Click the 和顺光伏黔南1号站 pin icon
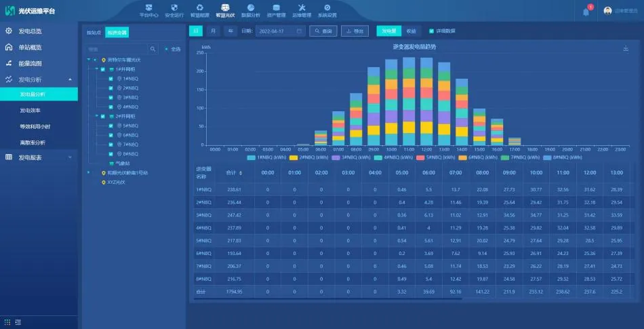Viewport: 644px width, 329px height. click(104, 173)
